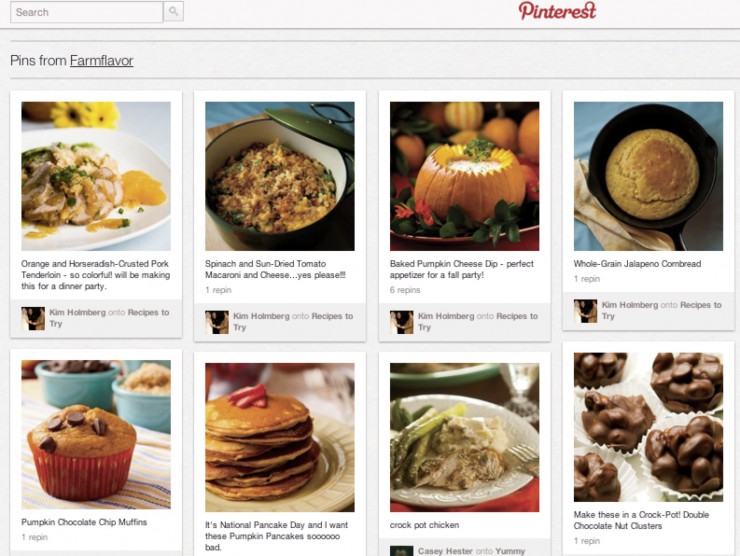The width and height of the screenshot is (740, 556).
Task: View the Whole-Grain Jalapeno Cornbread image
Action: click(x=648, y=176)
